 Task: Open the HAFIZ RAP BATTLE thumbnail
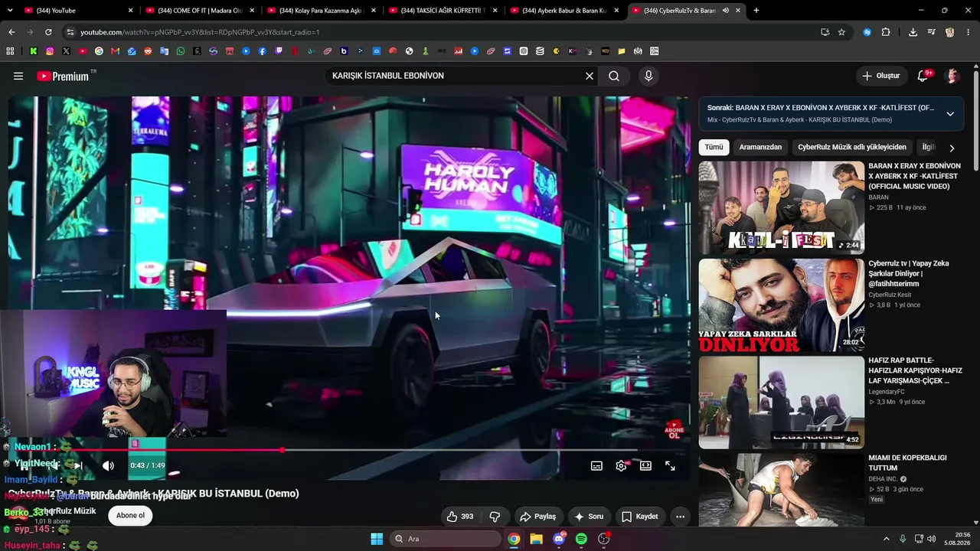[x=781, y=403]
